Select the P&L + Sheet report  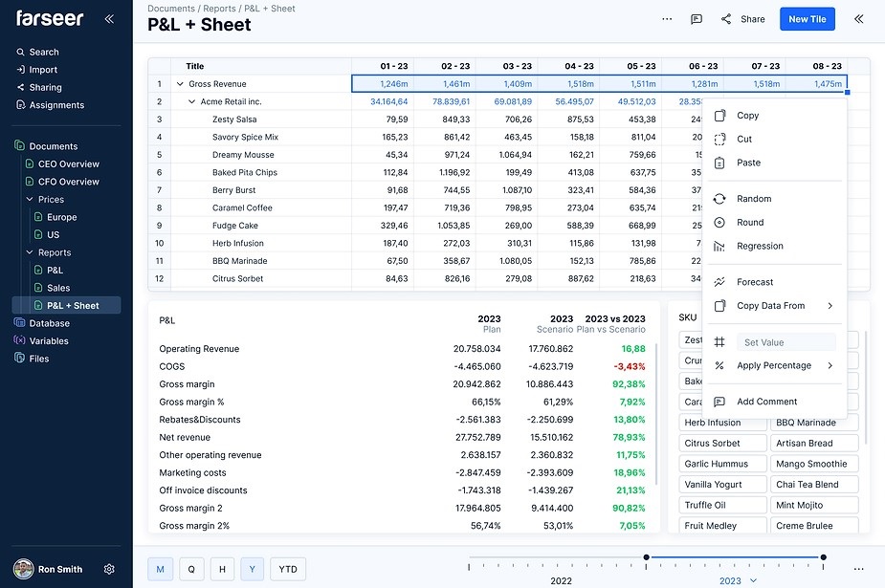(x=67, y=306)
